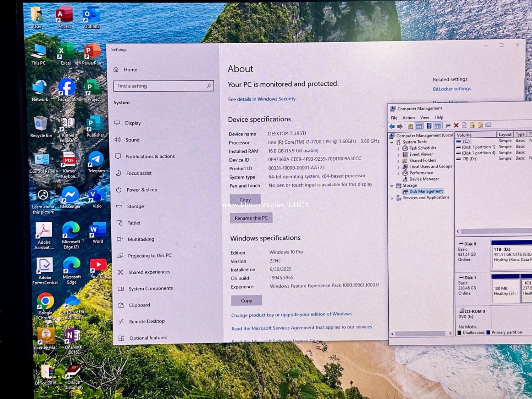The width and height of the screenshot is (532, 399).
Task: Select the YouTube desktop shortcut
Action: coord(98,268)
